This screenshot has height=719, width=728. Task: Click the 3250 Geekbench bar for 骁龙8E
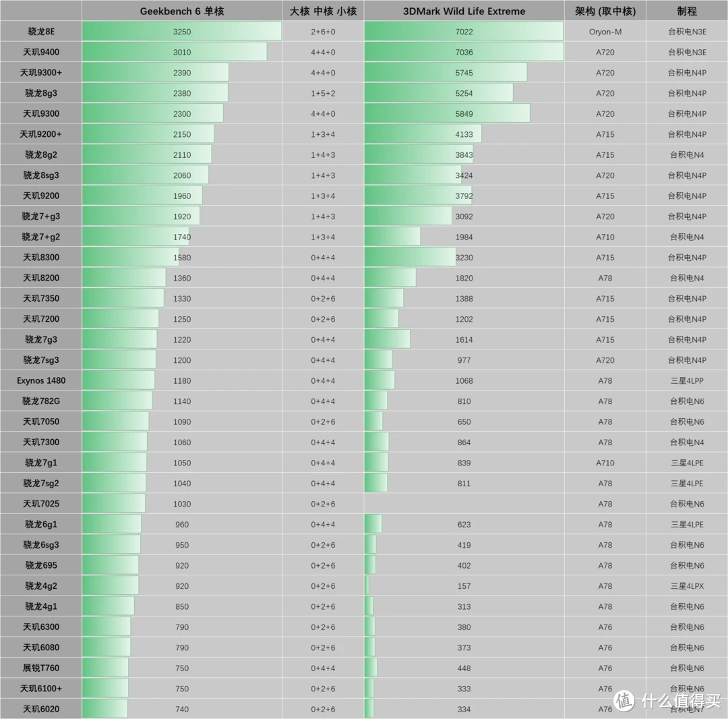182,31
